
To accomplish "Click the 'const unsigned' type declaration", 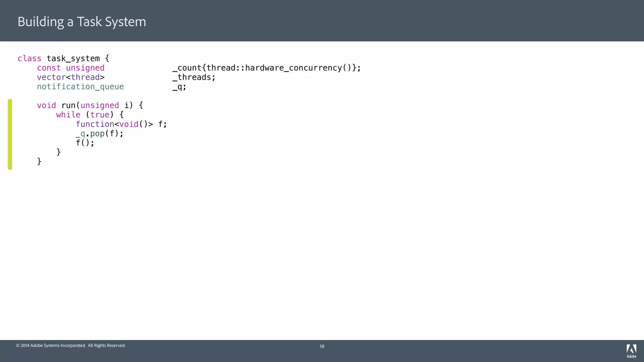I will (x=70, y=68).
